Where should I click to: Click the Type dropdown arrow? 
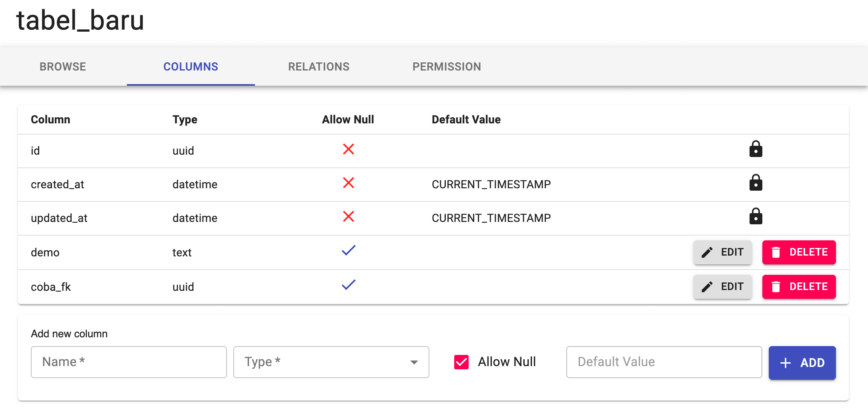coord(414,362)
